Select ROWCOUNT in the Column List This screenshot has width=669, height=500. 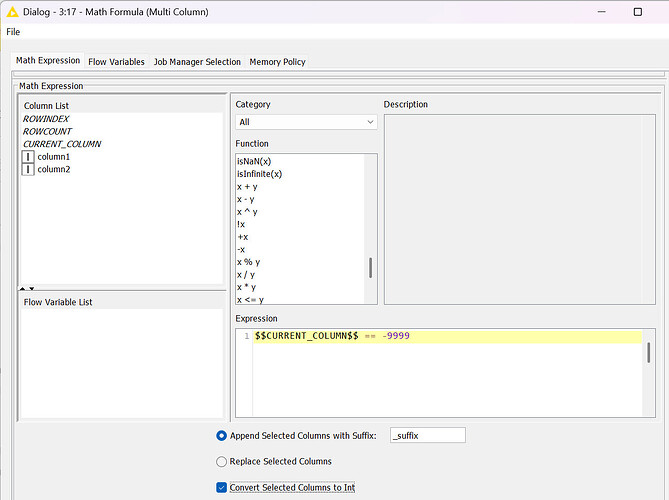47,131
